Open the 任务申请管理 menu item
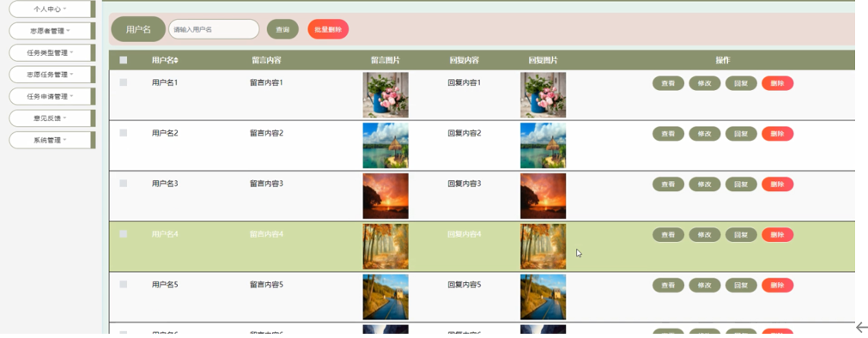868x338 pixels. [50, 96]
